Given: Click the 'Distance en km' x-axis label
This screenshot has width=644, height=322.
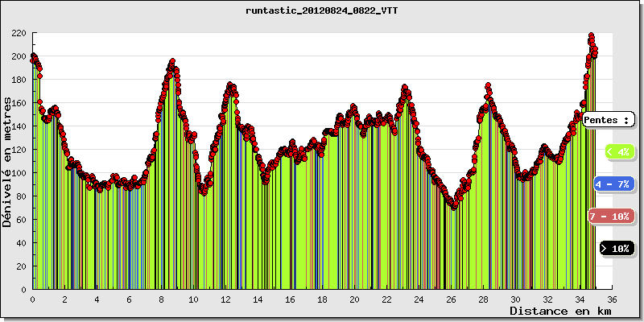Looking at the screenshot, I should click(559, 311).
